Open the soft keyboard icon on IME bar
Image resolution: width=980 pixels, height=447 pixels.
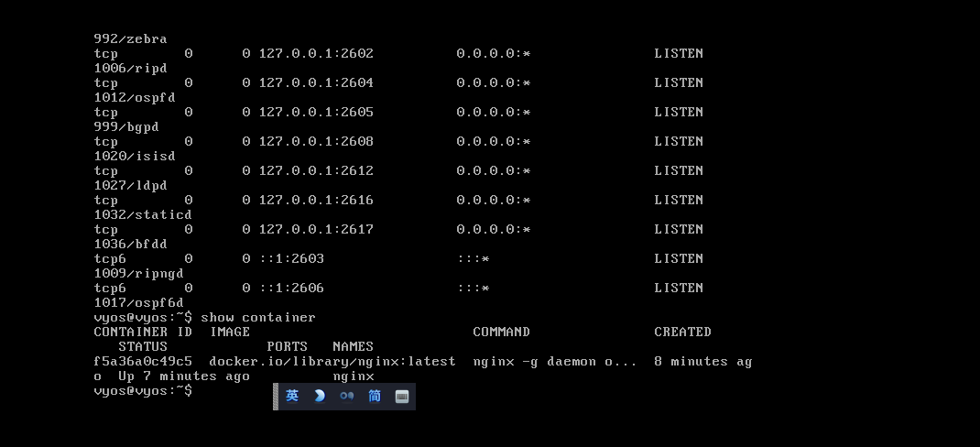tap(401, 396)
